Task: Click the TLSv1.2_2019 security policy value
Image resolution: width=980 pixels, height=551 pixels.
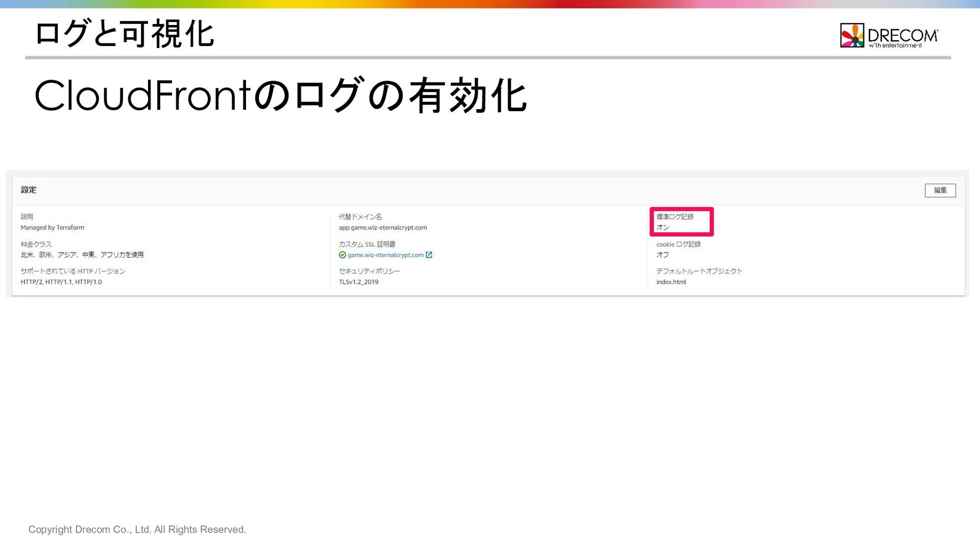Action: point(359,282)
